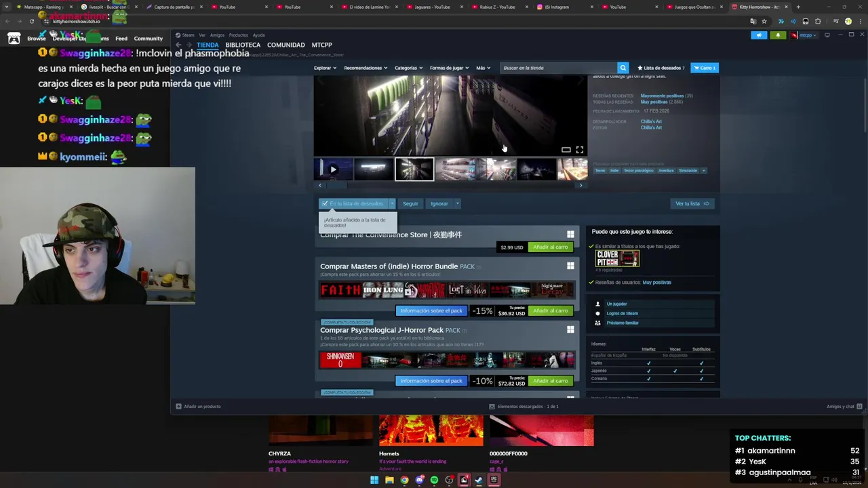This screenshot has width=868, height=488.
Task: Open the Chilla's Art developer link
Action: point(651,122)
